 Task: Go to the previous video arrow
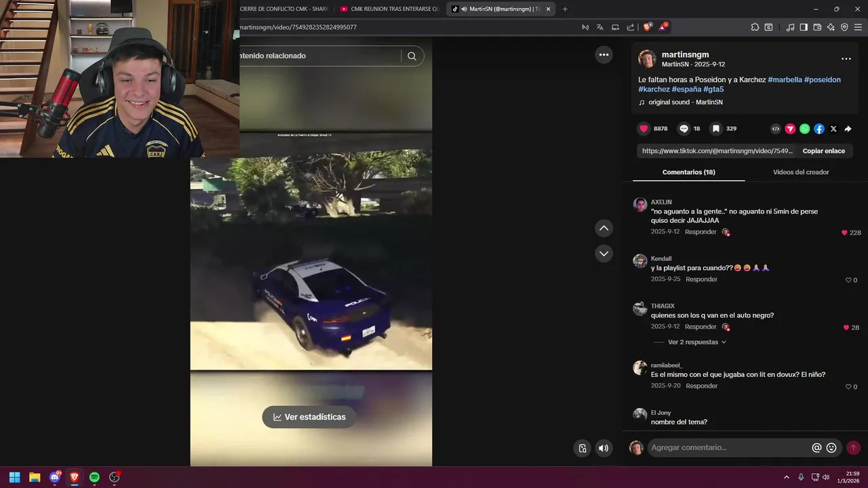coord(604,228)
